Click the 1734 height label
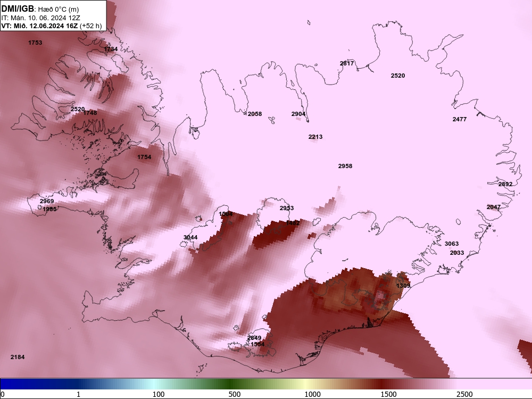 coord(111,49)
